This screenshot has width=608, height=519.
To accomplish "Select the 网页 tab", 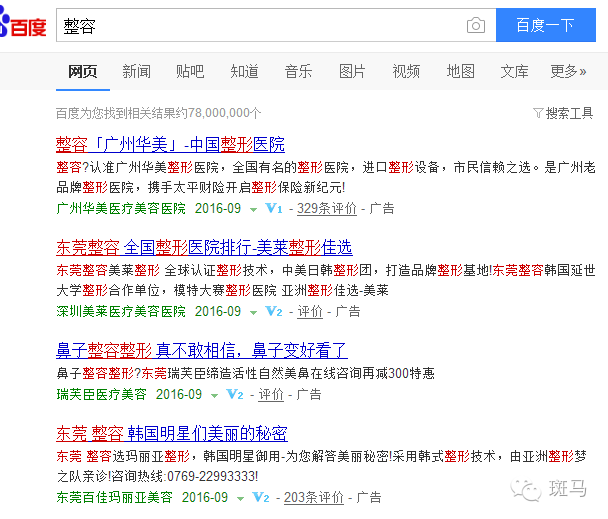I will [x=83, y=72].
